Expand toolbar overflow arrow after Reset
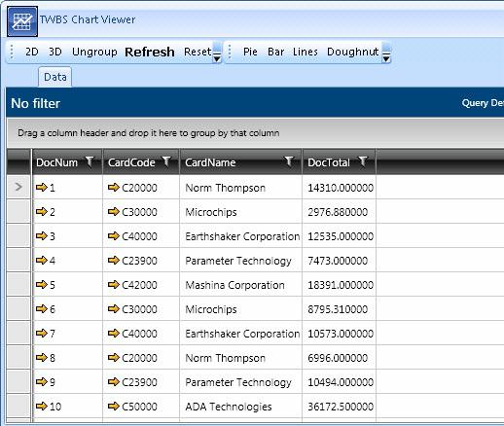The image size is (504, 426). (x=217, y=53)
